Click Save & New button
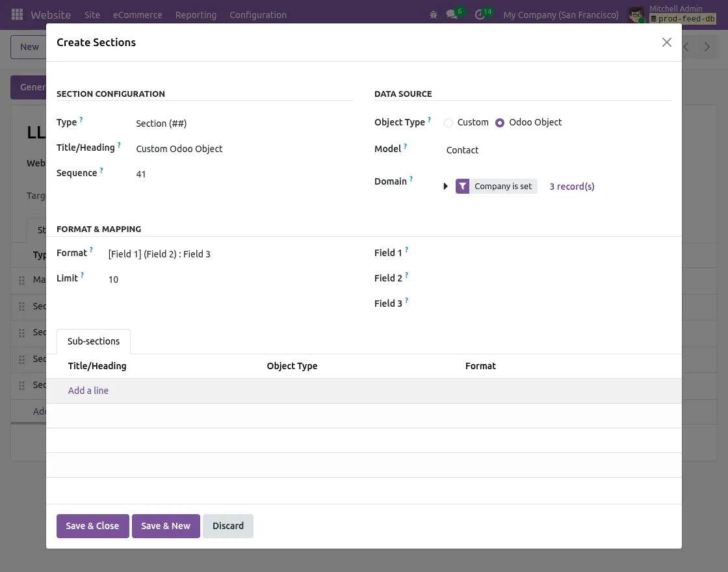The image size is (728, 572). tap(166, 526)
